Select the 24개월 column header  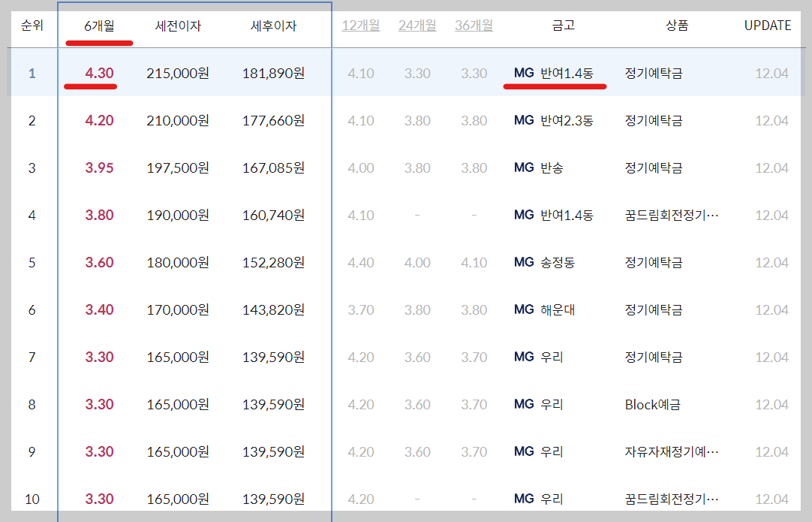coord(417,25)
